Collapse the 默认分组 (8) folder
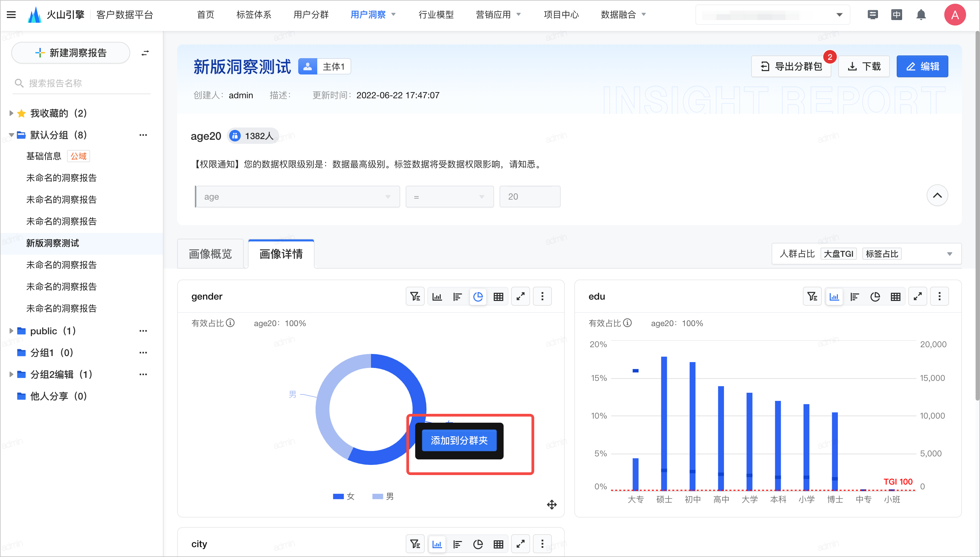Viewport: 980px width, 557px height. coord(11,135)
